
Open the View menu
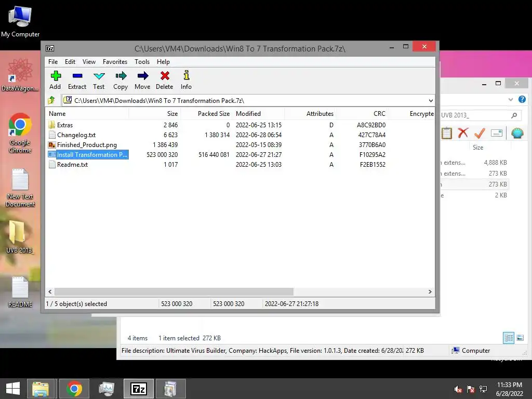point(89,62)
